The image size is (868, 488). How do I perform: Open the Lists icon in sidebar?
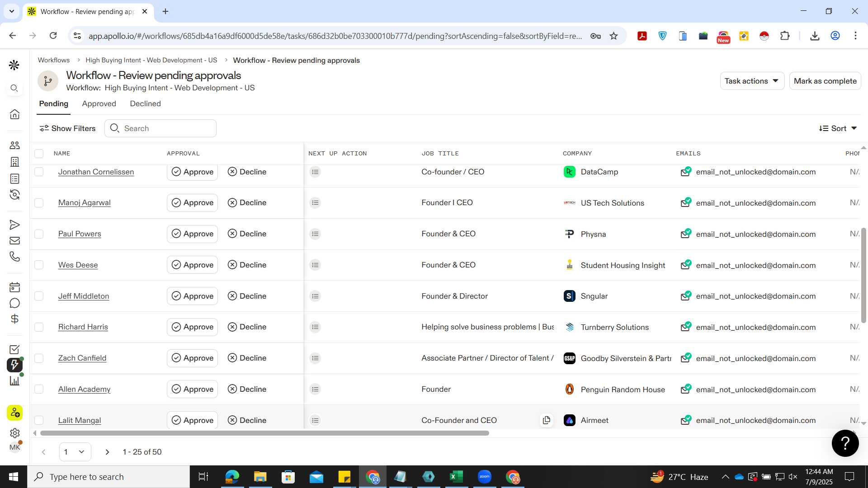point(14,178)
